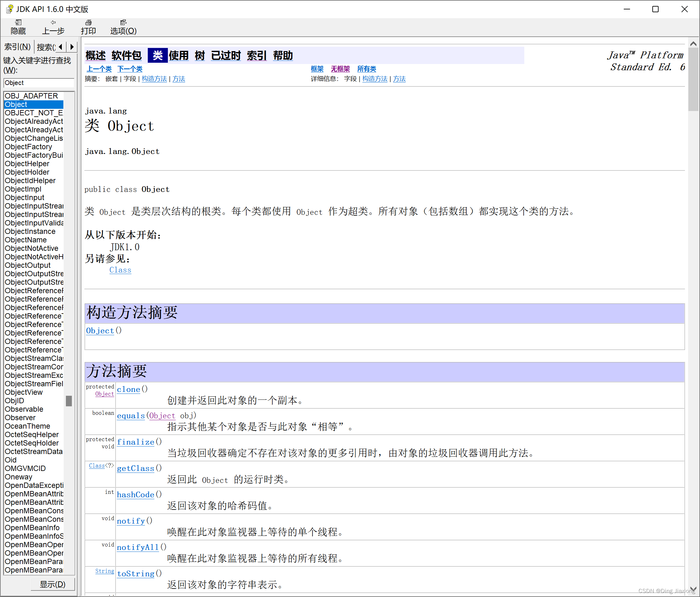This screenshot has width=700, height=597.
Task: Click the Back (上一步) arrow icon
Action: point(53,23)
